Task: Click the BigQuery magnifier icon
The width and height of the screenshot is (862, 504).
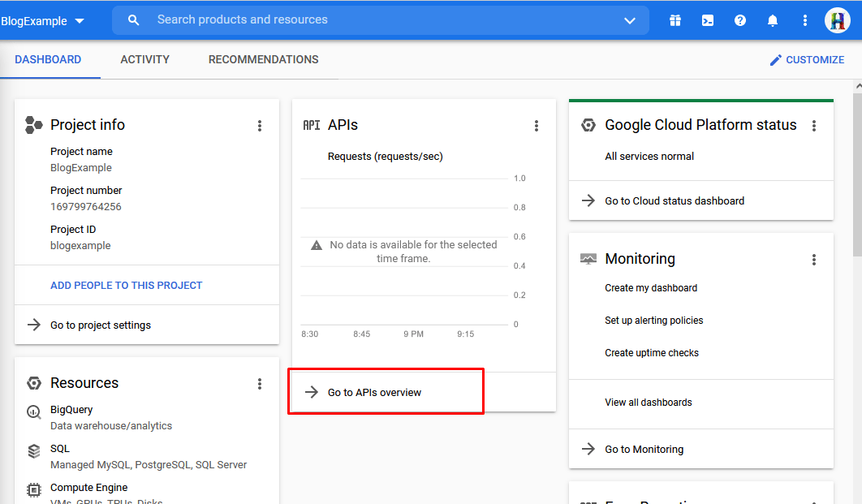Action: [34, 412]
